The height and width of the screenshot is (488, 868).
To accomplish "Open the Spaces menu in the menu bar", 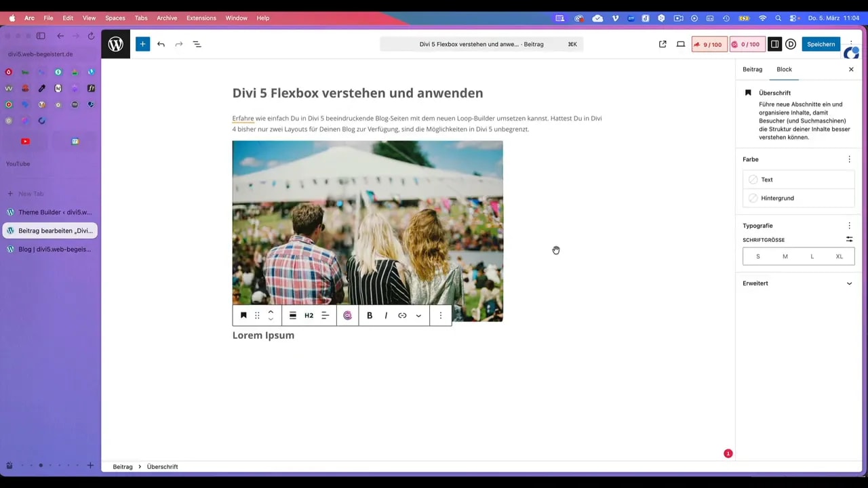I will click(x=115, y=18).
